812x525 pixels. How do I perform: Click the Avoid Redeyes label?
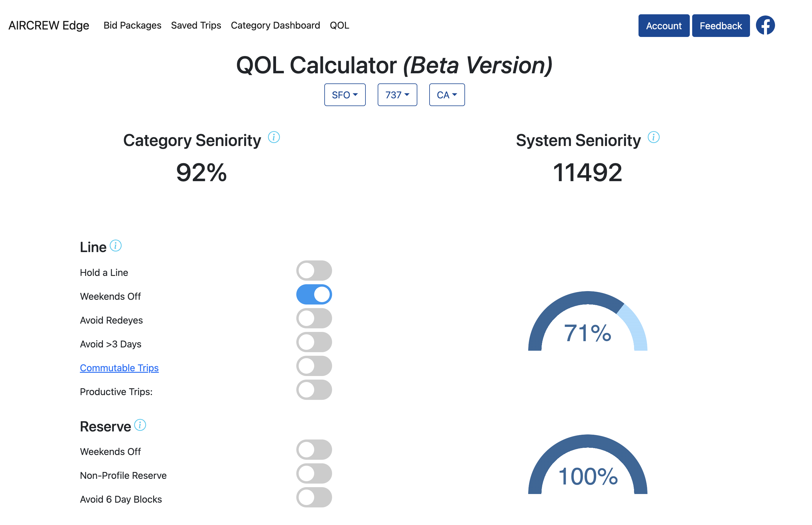point(111,320)
